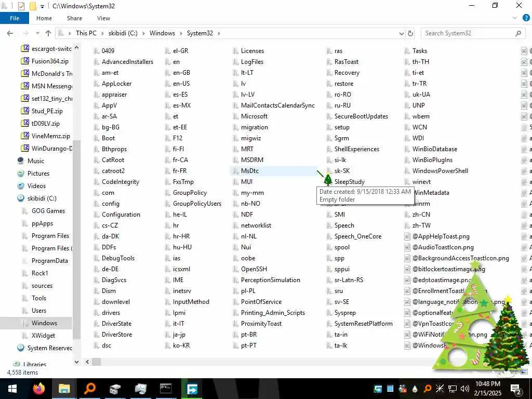Select the SecureBootUpdates folder
The image size is (532, 399).
(x=361, y=116)
